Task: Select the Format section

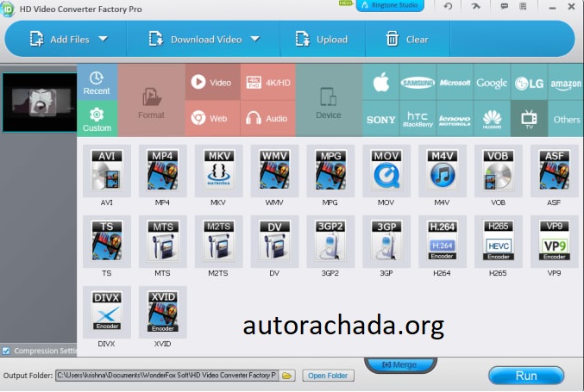Action: point(151,101)
